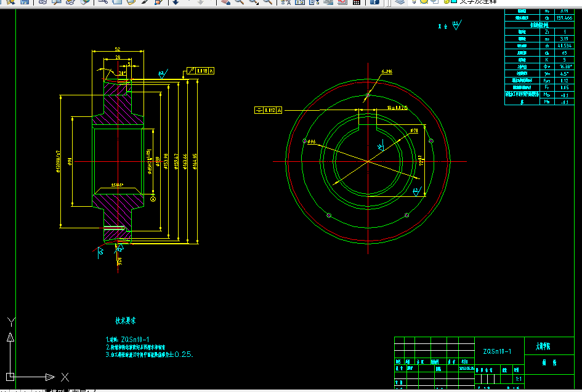Screen dimensions: 582x392
Task: Click the greyed Redo arrow icon
Action: [x=200, y=2]
